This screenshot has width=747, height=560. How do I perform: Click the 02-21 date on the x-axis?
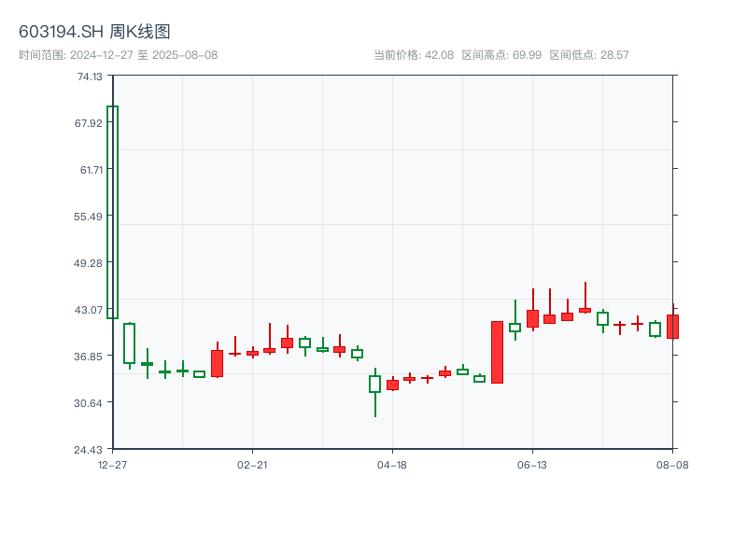252,464
